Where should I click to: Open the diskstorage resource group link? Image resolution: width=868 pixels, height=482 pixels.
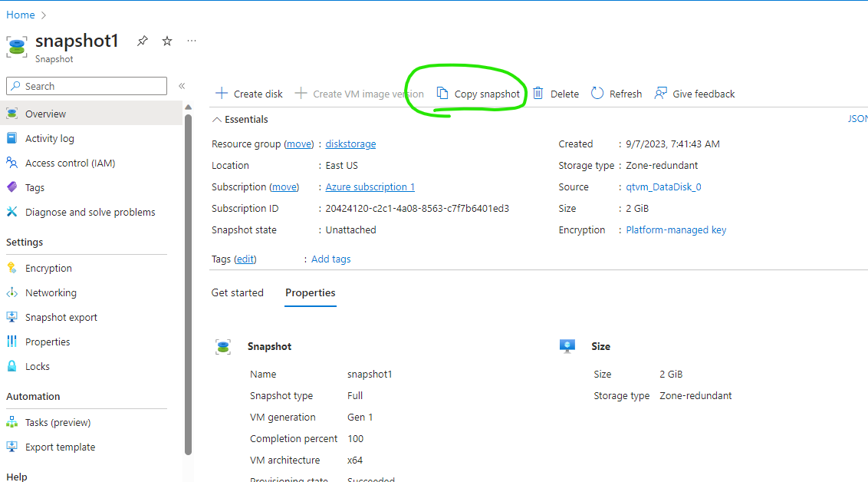tap(350, 144)
